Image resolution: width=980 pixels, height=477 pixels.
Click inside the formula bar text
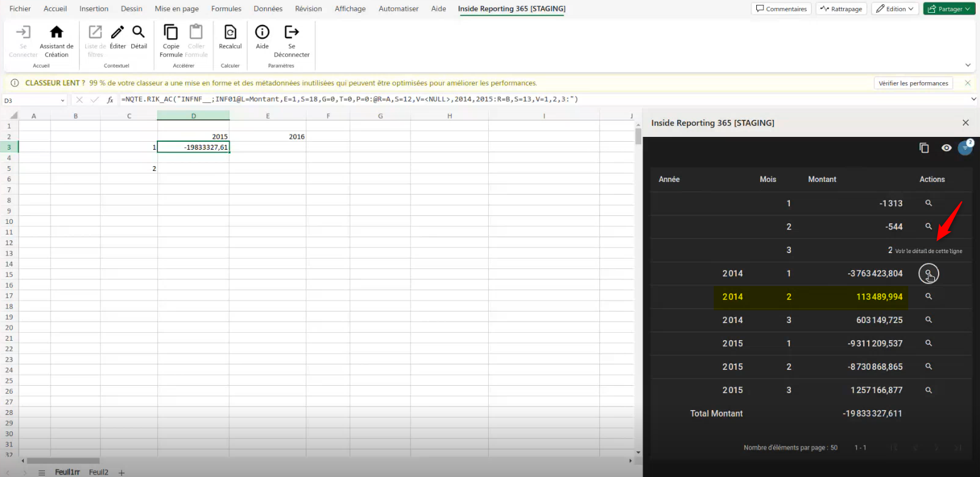tap(350, 99)
